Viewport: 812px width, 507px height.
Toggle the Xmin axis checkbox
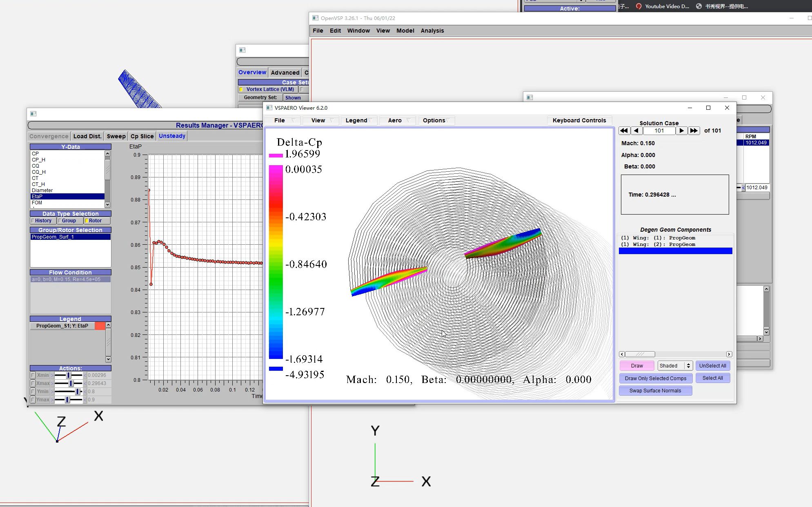33,375
